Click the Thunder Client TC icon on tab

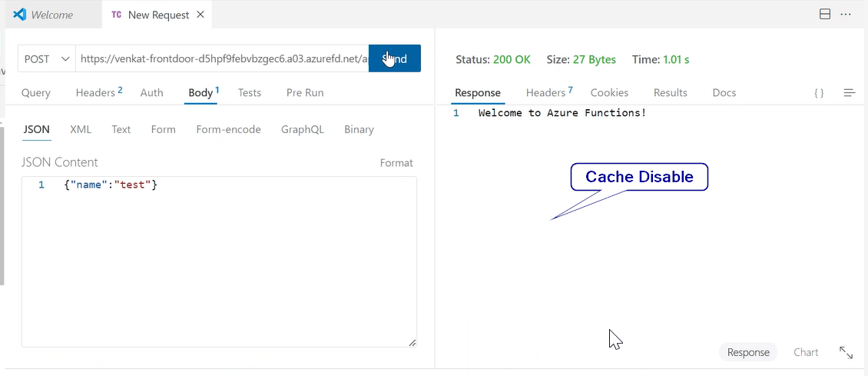[116, 15]
